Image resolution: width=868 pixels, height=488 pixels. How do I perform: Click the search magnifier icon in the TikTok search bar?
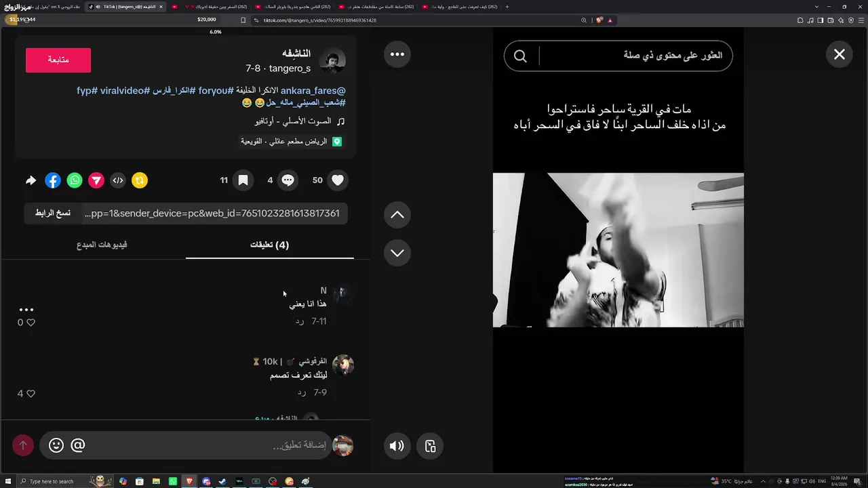[x=520, y=56]
